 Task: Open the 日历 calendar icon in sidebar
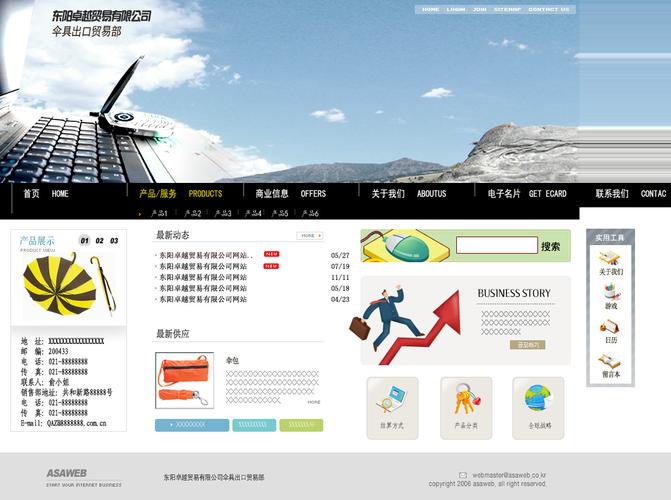(x=610, y=327)
